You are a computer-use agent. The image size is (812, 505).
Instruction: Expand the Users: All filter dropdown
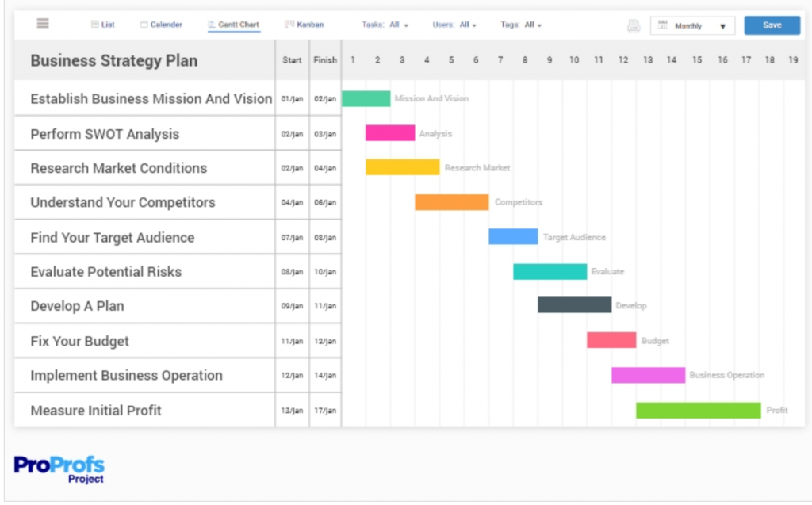point(454,25)
